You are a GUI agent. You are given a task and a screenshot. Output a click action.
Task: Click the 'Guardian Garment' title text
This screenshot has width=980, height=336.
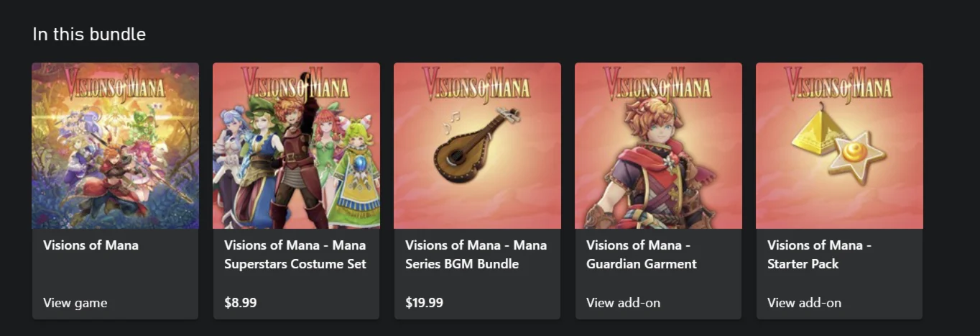[x=641, y=264]
